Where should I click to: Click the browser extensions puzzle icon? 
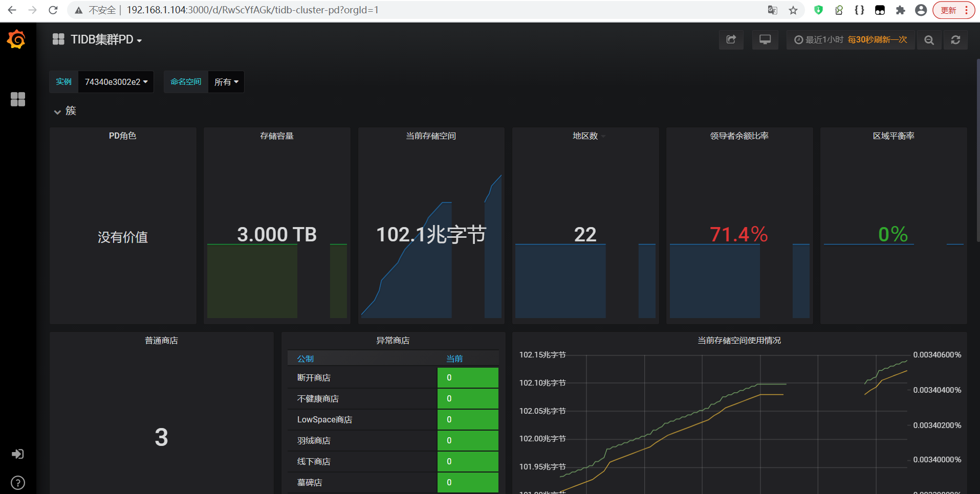900,10
